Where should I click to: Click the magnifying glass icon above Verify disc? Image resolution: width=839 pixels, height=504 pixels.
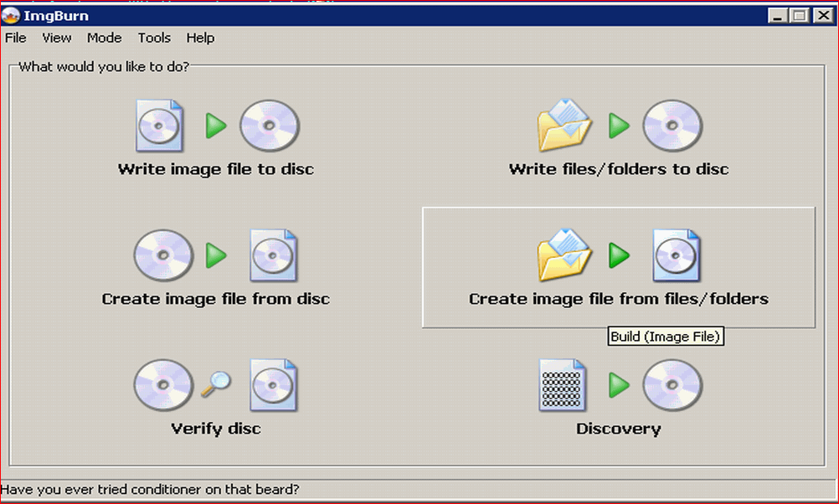217,383
